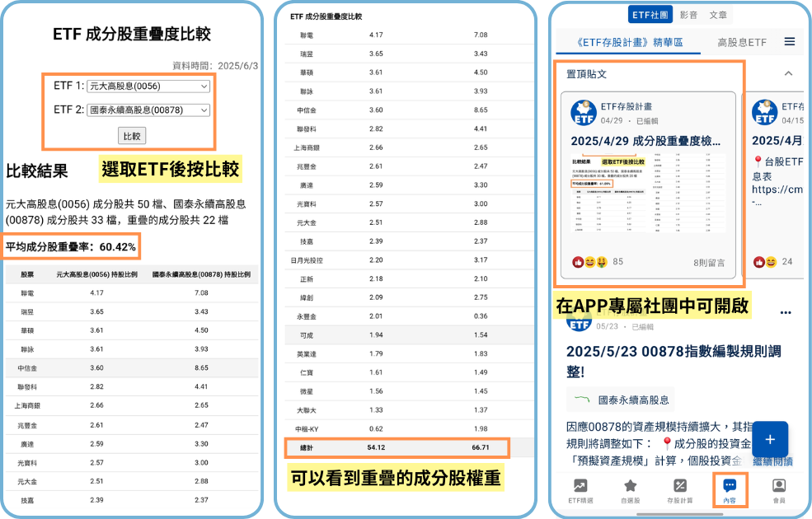
Task: Click the 平均成分股重疊率: 60.42% text
Action: coord(70,247)
